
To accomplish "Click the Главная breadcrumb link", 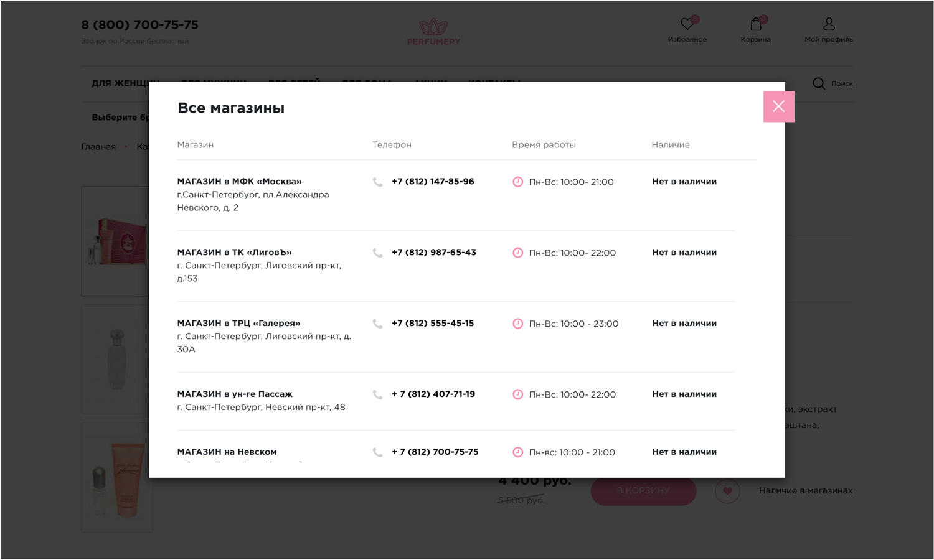I will pyautogui.click(x=98, y=147).
